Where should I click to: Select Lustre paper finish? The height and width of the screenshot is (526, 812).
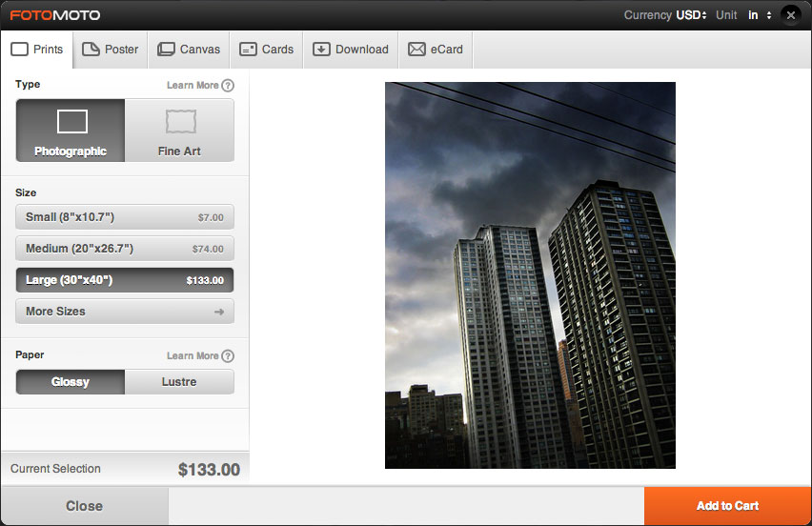click(x=179, y=382)
